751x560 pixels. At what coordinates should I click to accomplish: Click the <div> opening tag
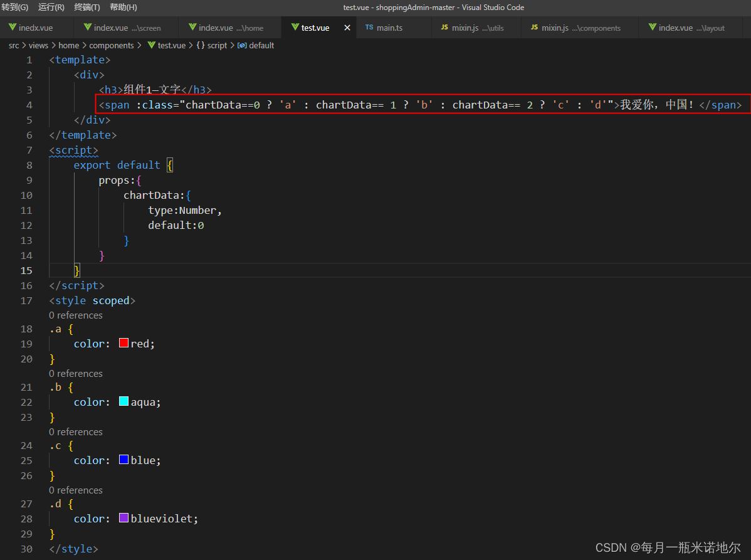click(x=89, y=75)
